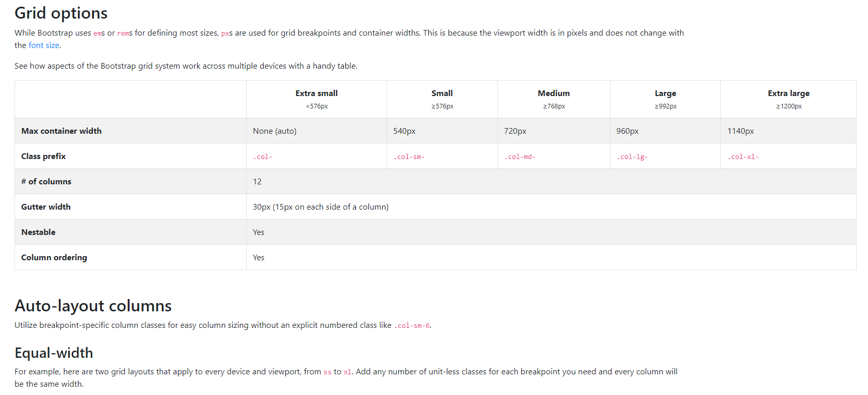Screen dimensions: 868x395
Task: Click the 'Grid options' heading
Action: [61, 13]
